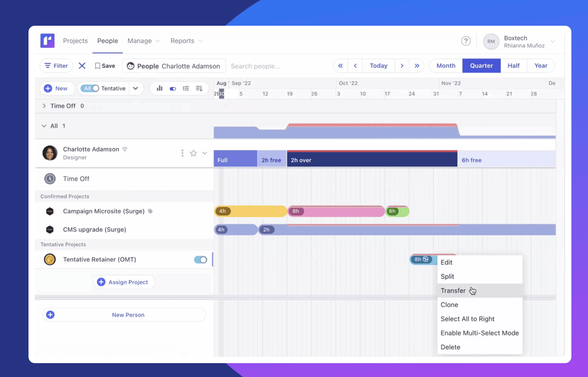This screenshot has height=377, width=588.
Task: Open the Boxtech account dropdown
Action: 553,41
